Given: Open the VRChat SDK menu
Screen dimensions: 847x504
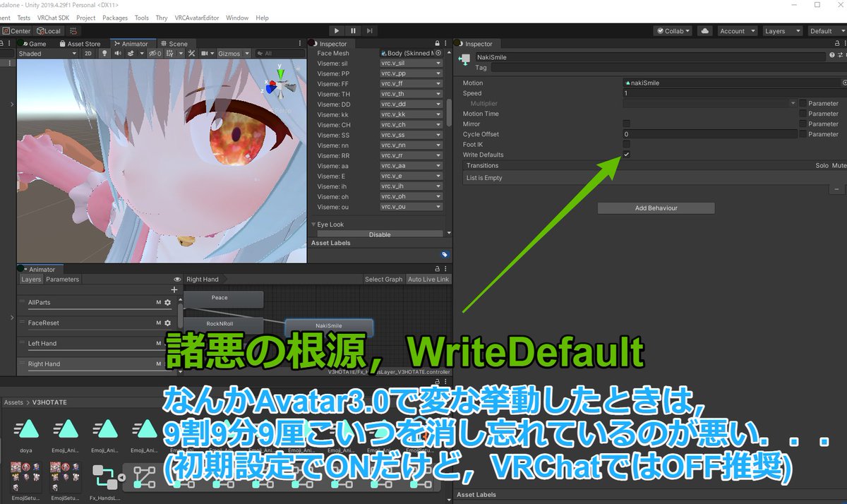Looking at the screenshot, I should [54, 18].
